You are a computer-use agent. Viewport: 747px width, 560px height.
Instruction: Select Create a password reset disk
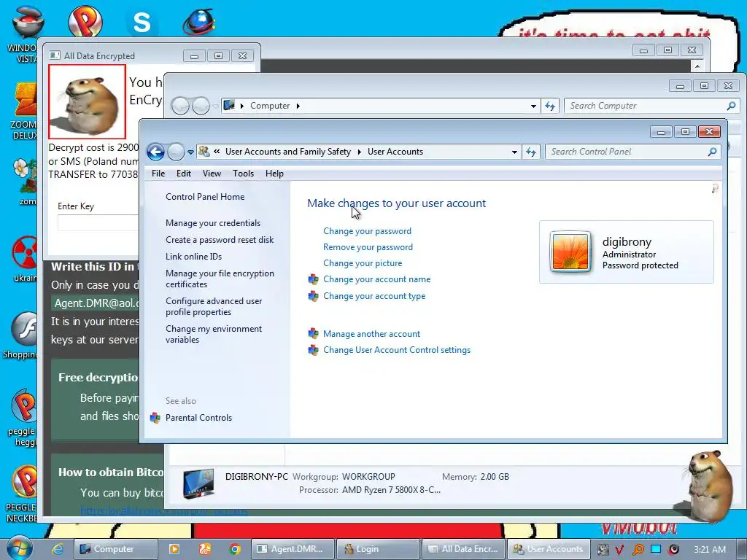coord(220,239)
